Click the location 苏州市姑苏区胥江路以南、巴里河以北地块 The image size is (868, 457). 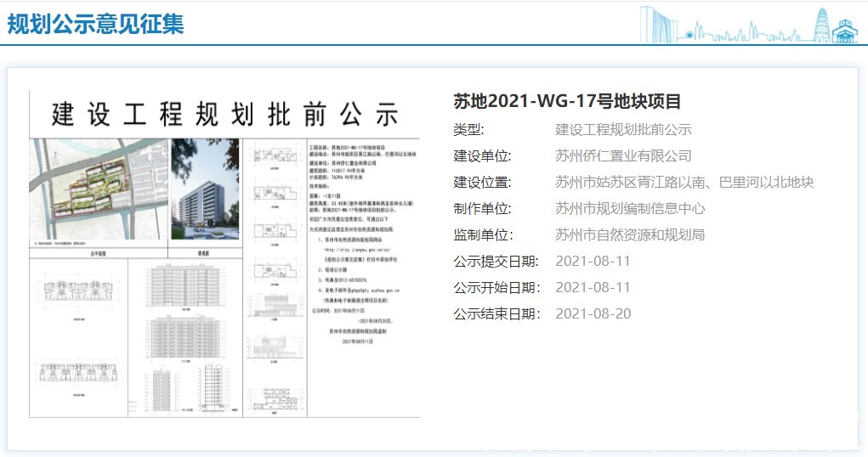(684, 182)
